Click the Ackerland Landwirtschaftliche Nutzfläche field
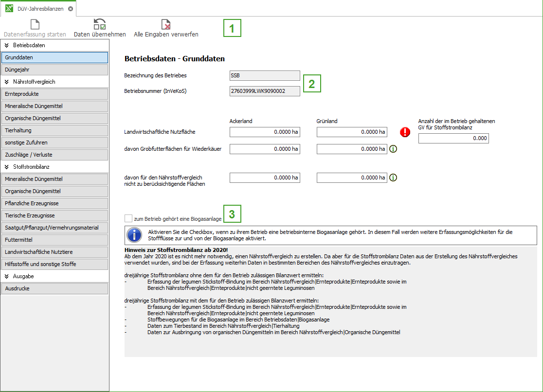 tap(264, 132)
